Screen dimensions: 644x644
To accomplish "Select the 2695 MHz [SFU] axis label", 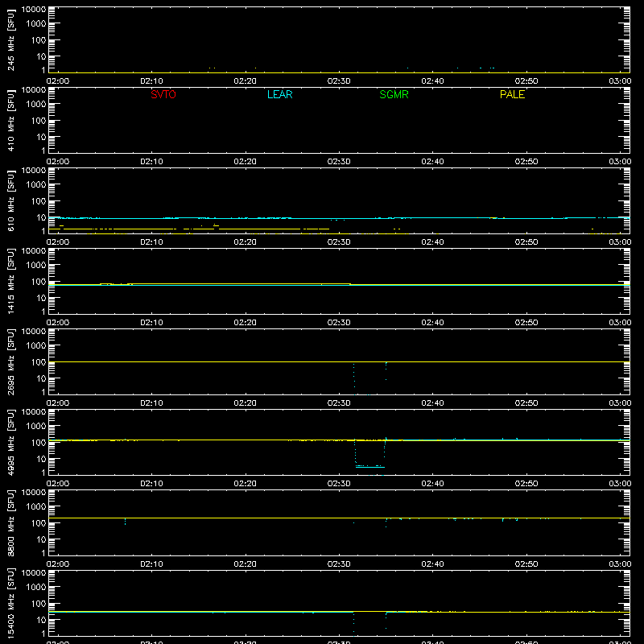I will [x=10, y=361].
